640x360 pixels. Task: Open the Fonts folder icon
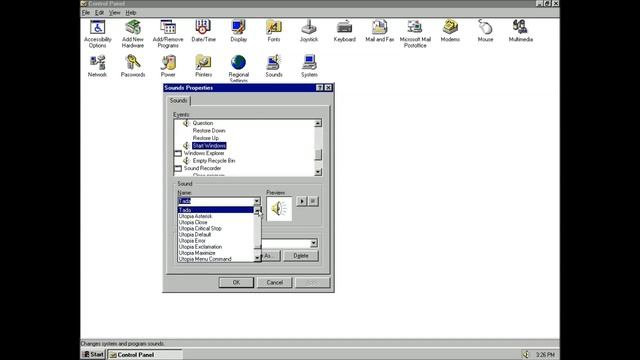coord(274,31)
